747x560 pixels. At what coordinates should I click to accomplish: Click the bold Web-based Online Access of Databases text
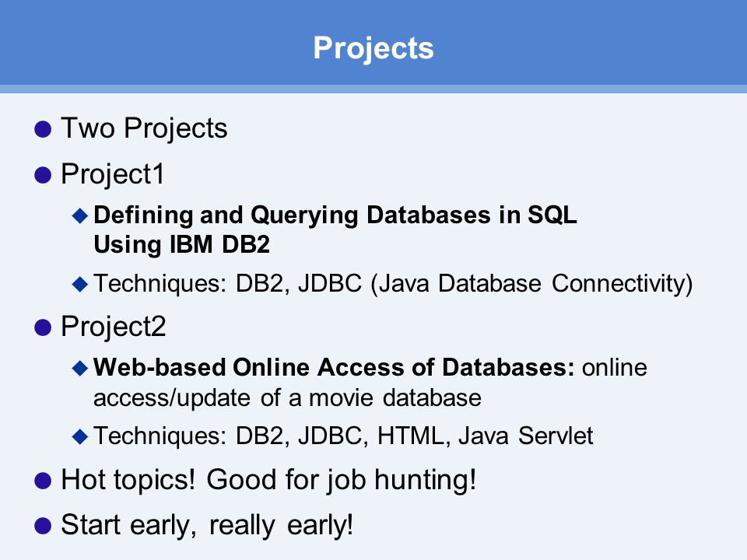pos(334,368)
